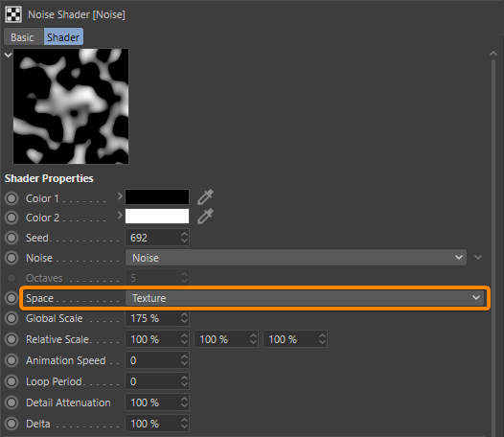The image size is (504, 437).
Task: Open the Color 2 white swatch
Action: point(157,217)
